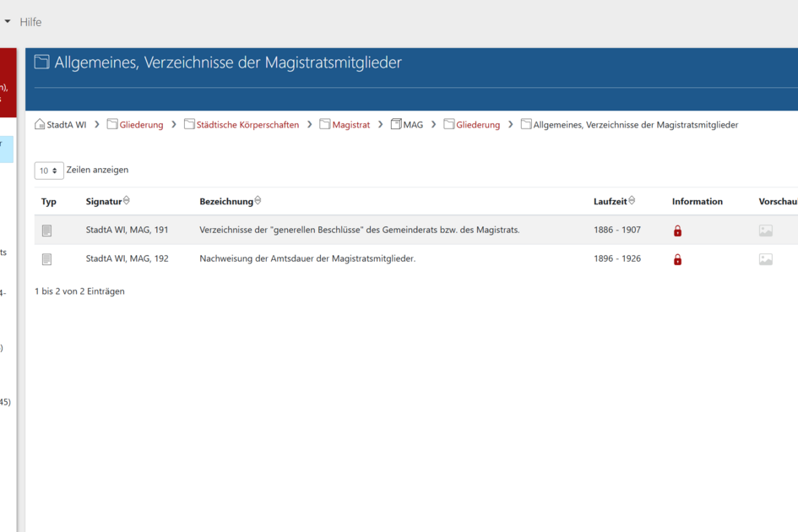Click the folder icon in the blue header
The height and width of the screenshot is (532, 798).
tap(41, 62)
